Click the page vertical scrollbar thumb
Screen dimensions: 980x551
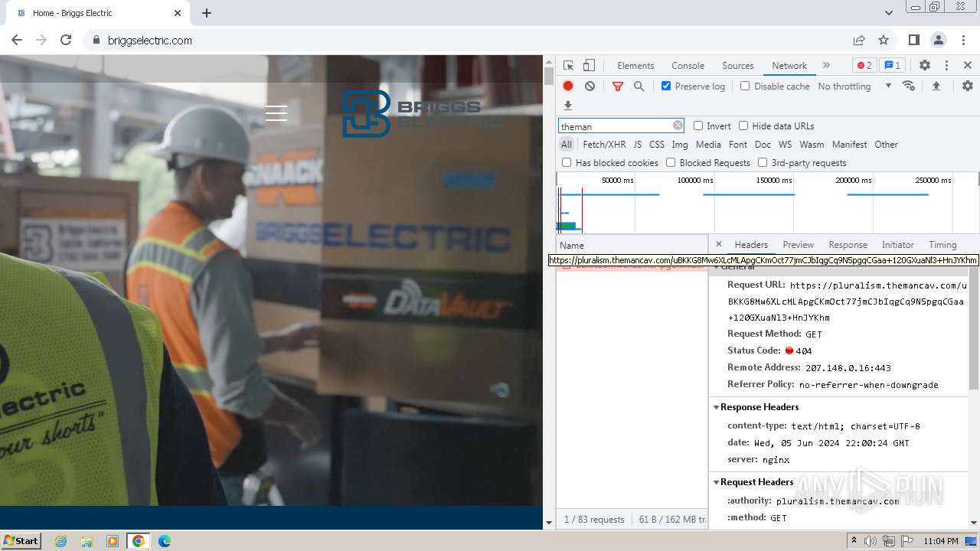(548, 76)
